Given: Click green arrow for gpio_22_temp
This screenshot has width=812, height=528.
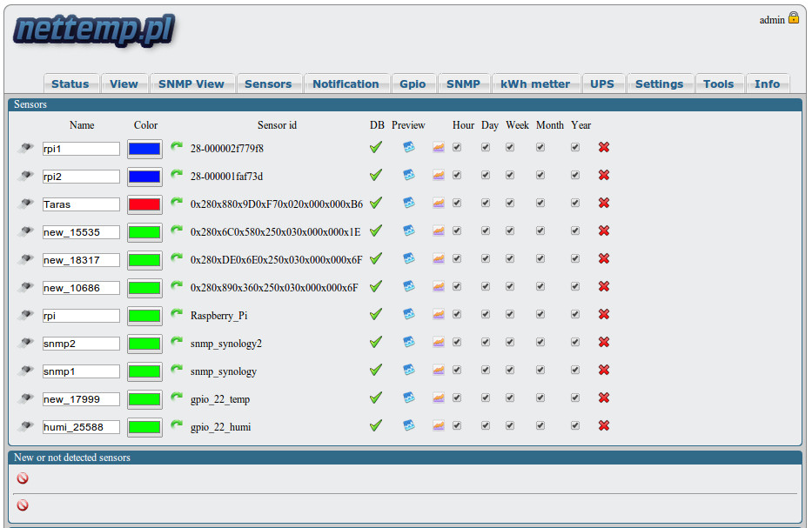Looking at the screenshot, I should coord(177,397).
